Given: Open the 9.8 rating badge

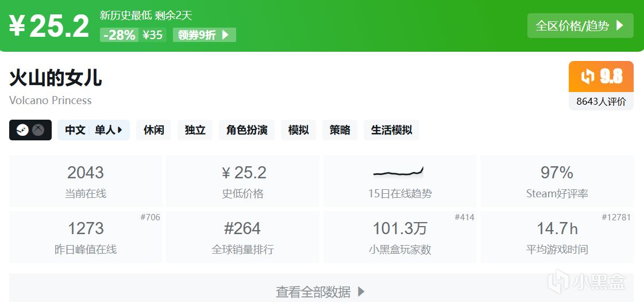Looking at the screenshot, I should pos(601,77).
